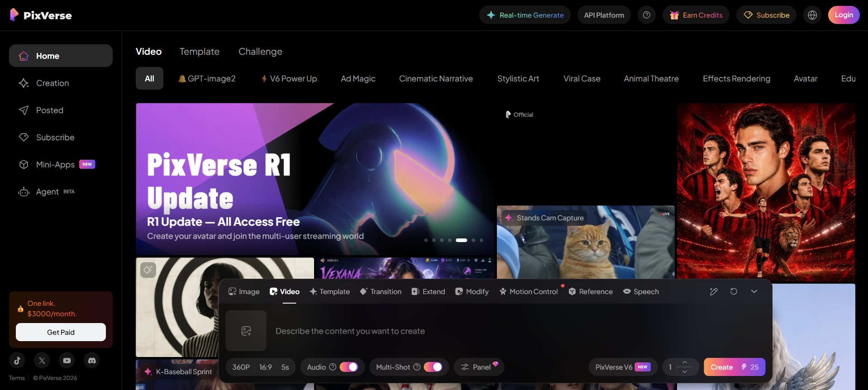Switch to the Template tab at the top
This screenshot has height=390, width=868.
tap(200, 52)
